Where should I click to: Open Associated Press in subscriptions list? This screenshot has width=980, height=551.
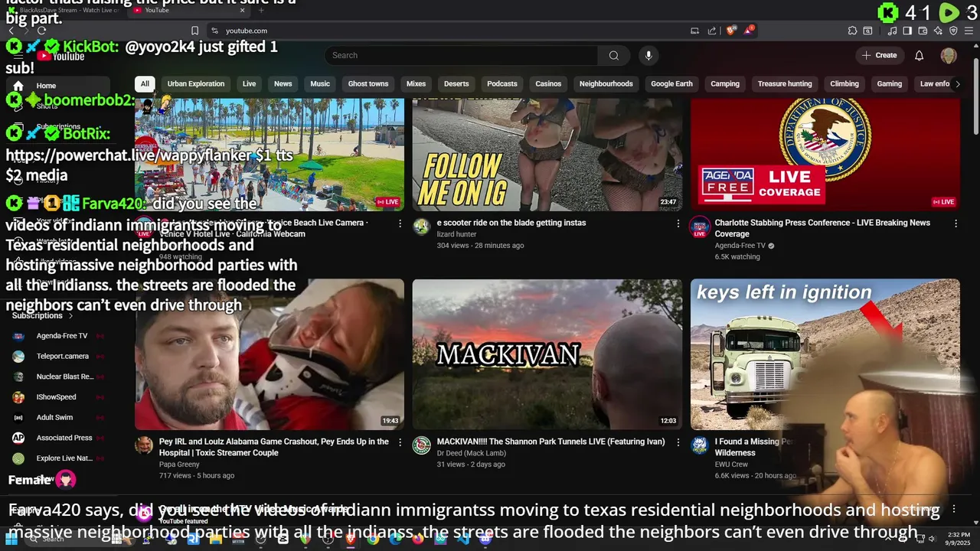click(57, 438)
